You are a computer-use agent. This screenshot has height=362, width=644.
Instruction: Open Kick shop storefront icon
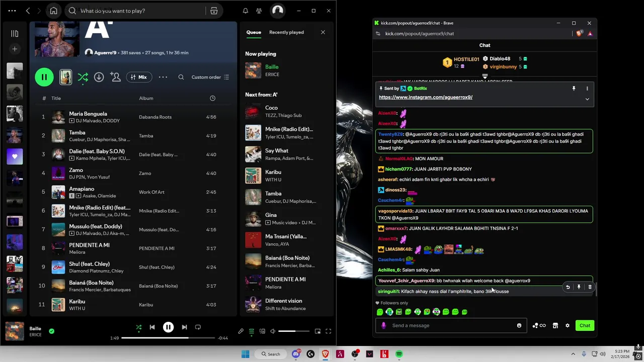tap(555, 325)
